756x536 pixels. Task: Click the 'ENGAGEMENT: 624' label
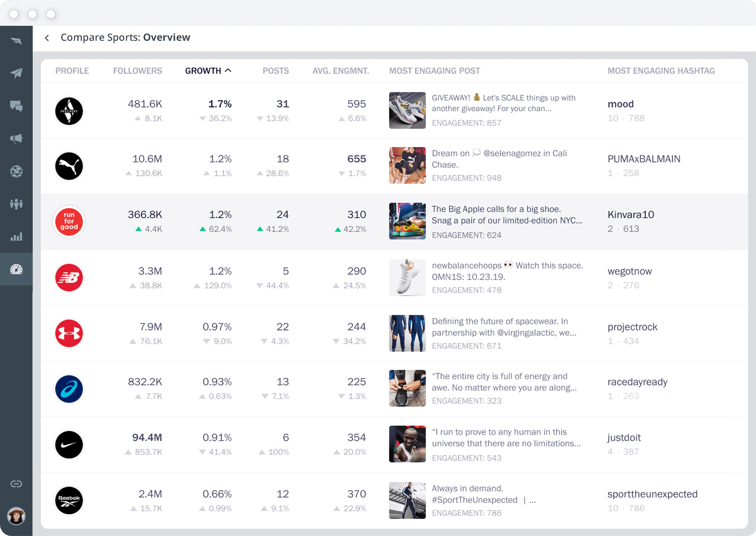click(x=467, y=235)
